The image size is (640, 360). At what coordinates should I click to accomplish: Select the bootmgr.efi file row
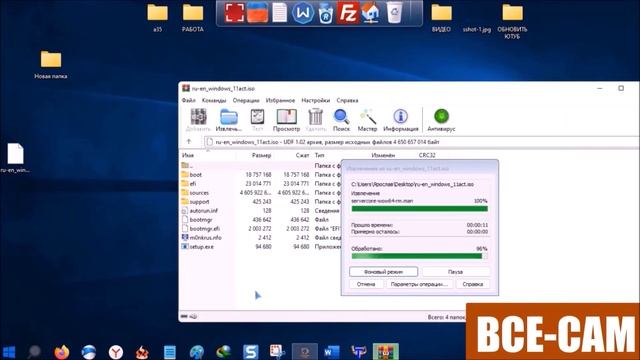[260, 228]
